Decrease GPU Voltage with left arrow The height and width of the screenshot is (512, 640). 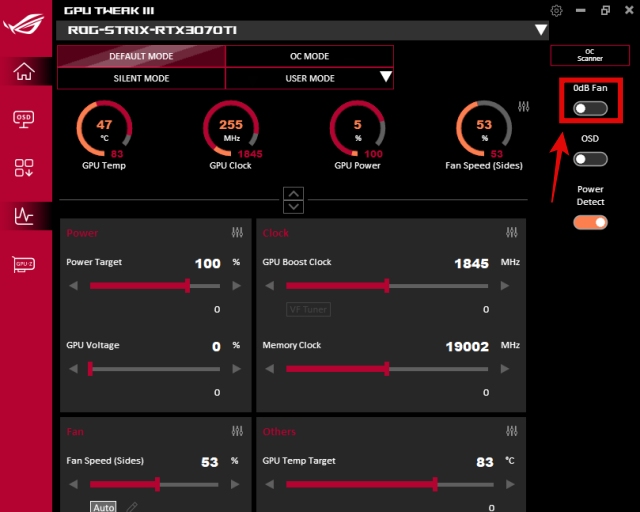(x=73, y=369)
